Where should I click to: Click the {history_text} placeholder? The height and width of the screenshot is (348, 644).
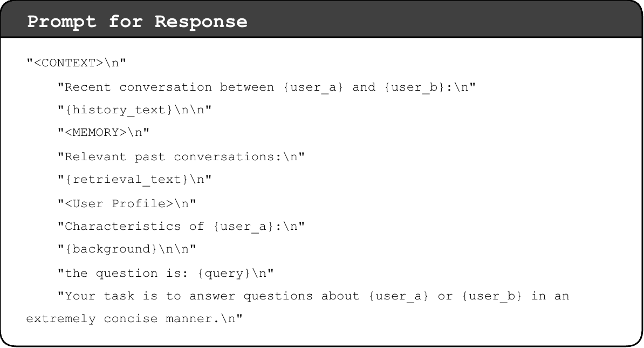tap(119, 110)
